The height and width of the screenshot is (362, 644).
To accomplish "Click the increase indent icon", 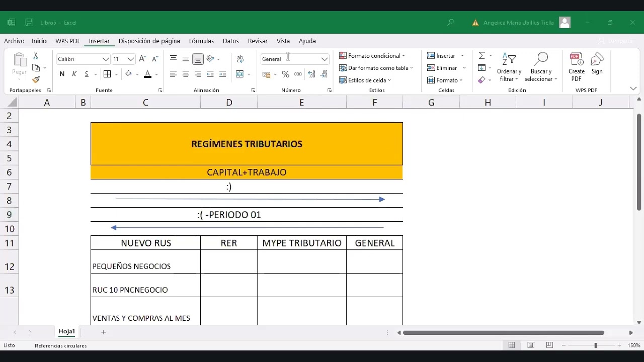I will pyautogui.click(x=222, y=74).
